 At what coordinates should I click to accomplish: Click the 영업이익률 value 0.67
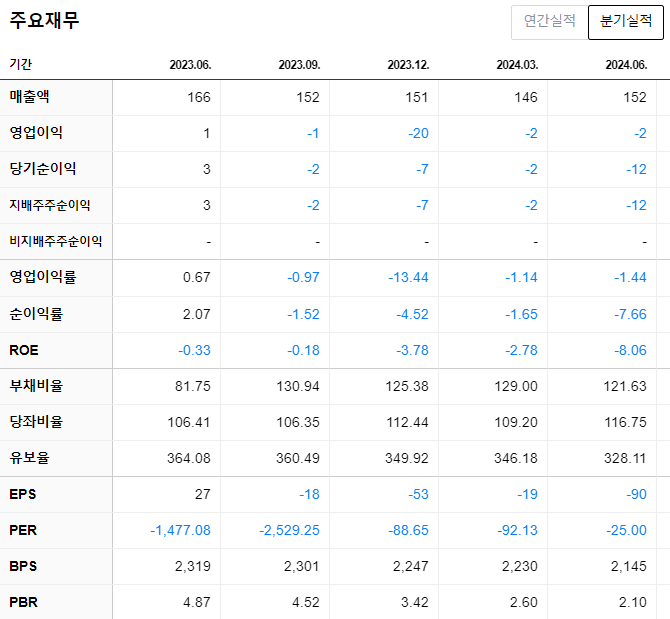tap(197, 277)
